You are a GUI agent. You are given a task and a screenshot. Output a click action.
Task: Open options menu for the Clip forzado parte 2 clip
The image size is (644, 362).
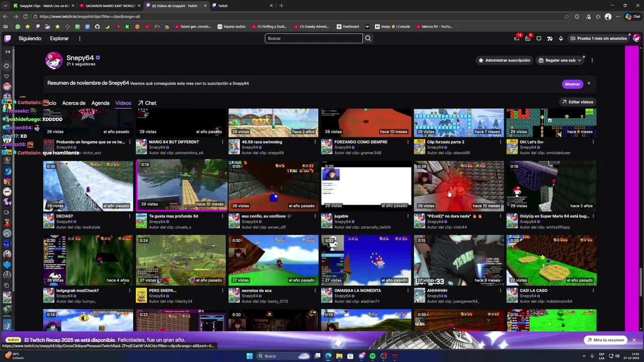pyautogui.click(x=500, y=142)
